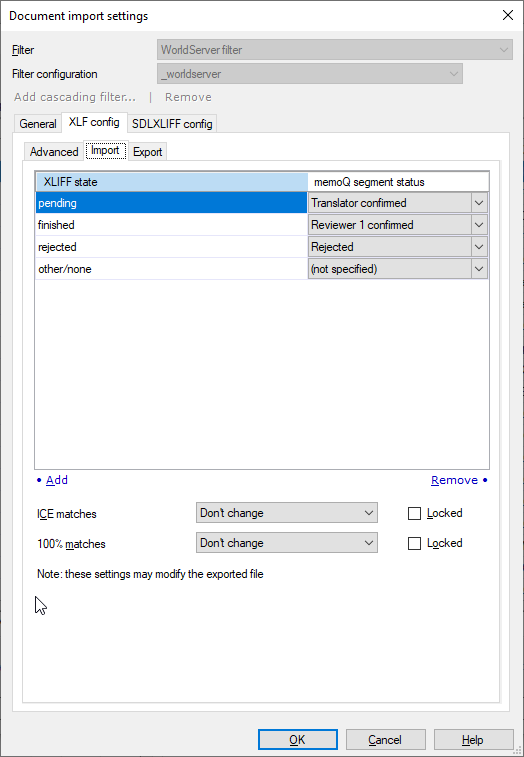Open the 100% matches dropdown
Screen dimensions: 524x757
(x=287, y=543)
